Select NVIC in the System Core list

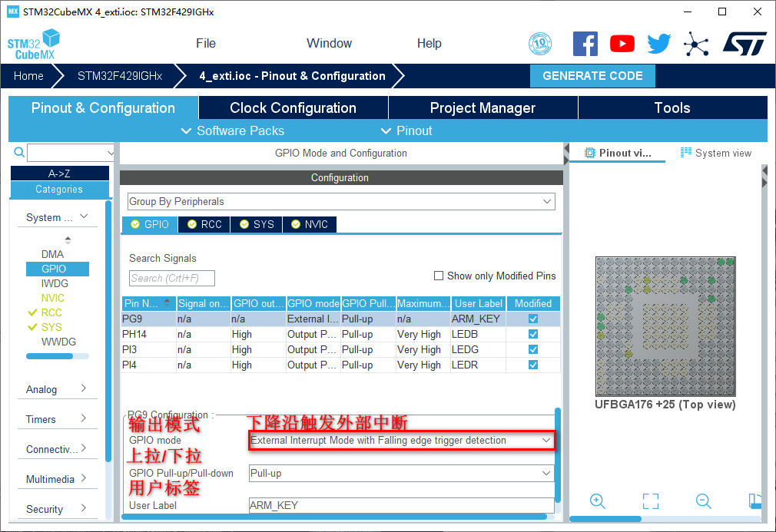(53, 298)
